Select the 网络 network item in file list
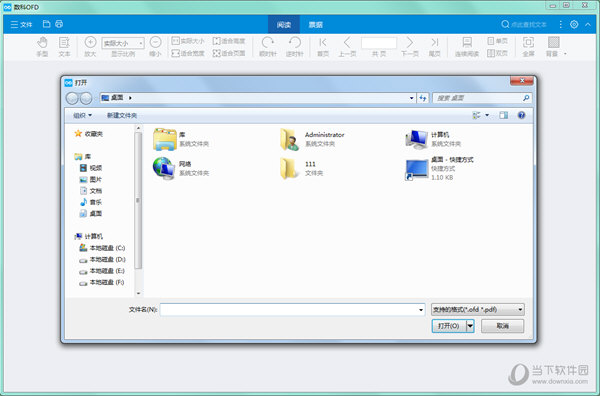This screenshot has height=396, width=600. click(181, 168)
